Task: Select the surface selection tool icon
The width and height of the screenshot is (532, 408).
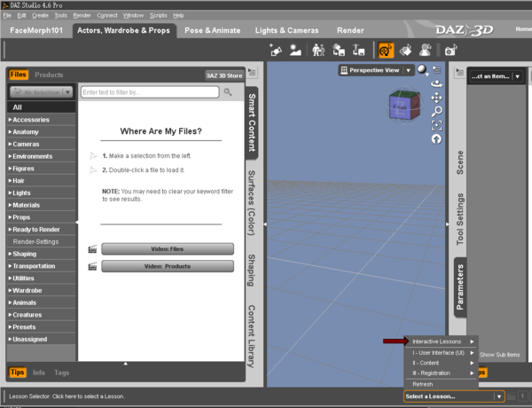Action: 405,51
